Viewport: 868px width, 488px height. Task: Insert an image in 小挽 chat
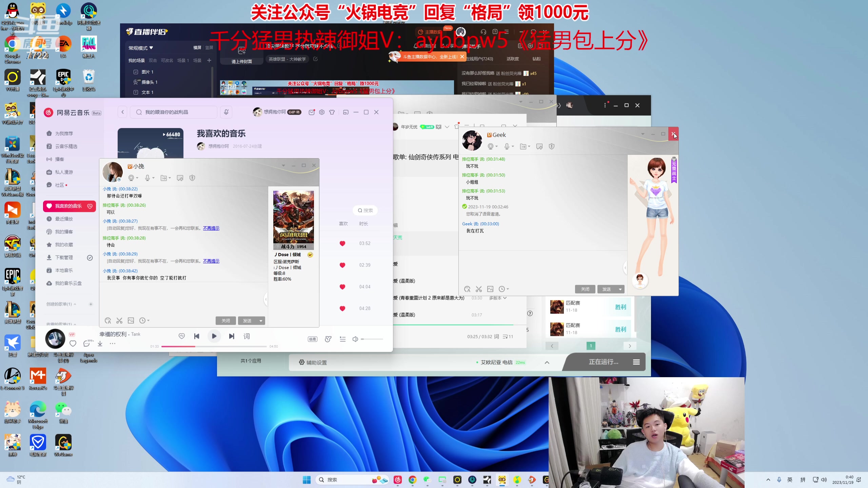pos(131,321)
